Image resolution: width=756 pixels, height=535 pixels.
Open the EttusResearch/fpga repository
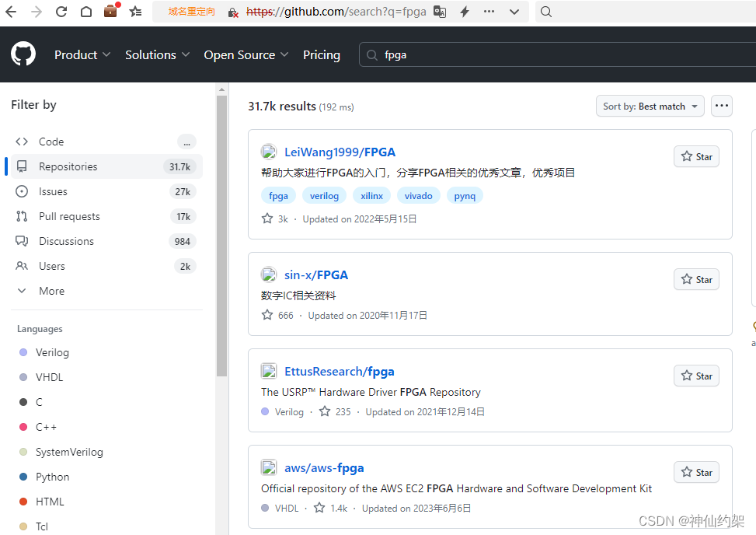340,372
